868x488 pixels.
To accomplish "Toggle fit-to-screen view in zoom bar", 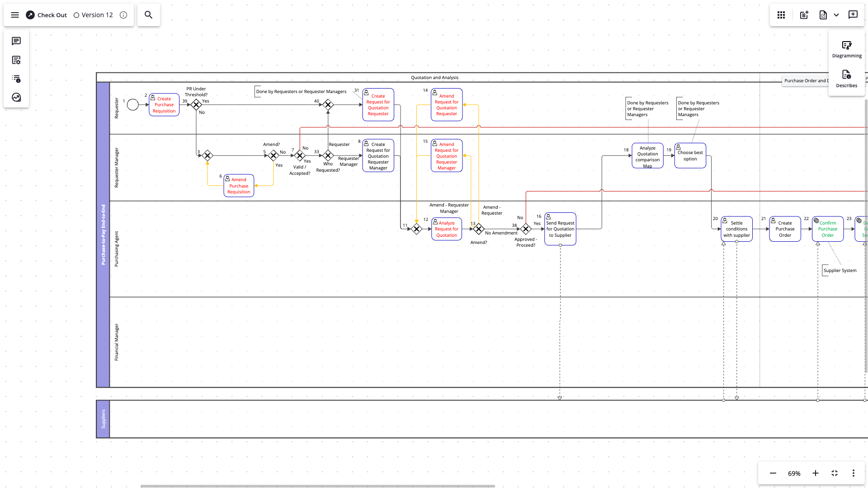I will click(x=834, y=473).
